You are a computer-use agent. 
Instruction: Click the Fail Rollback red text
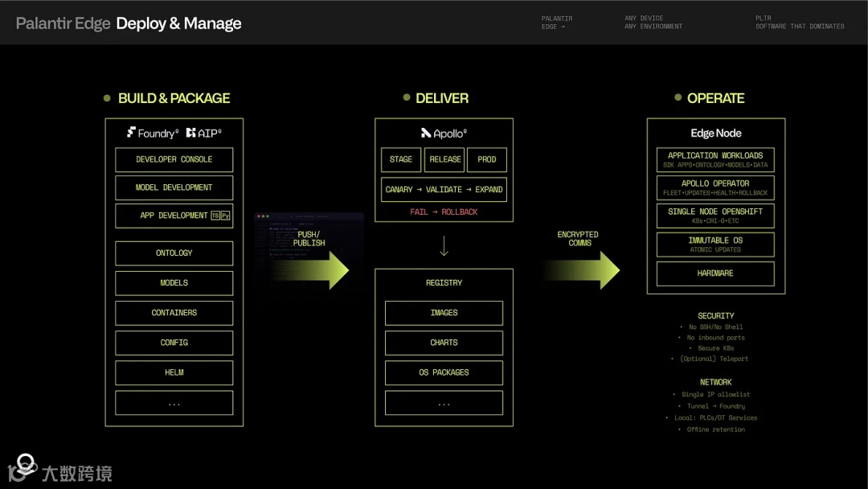[x=444, y=212]
